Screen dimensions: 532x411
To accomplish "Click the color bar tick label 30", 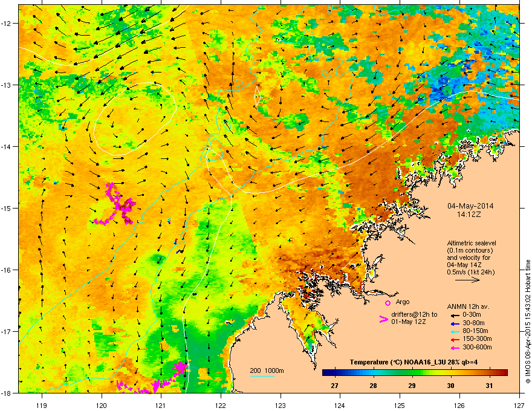I will [x=450, y=386].
